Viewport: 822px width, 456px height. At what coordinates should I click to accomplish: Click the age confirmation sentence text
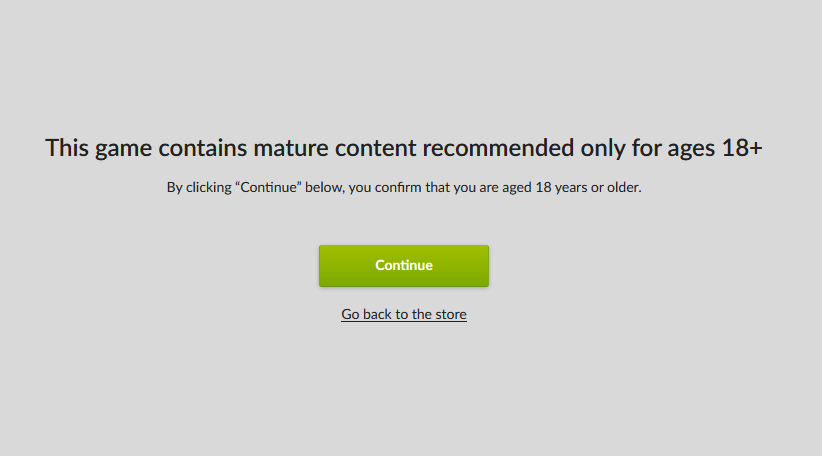pyautogui.click(x=404, y=187)
